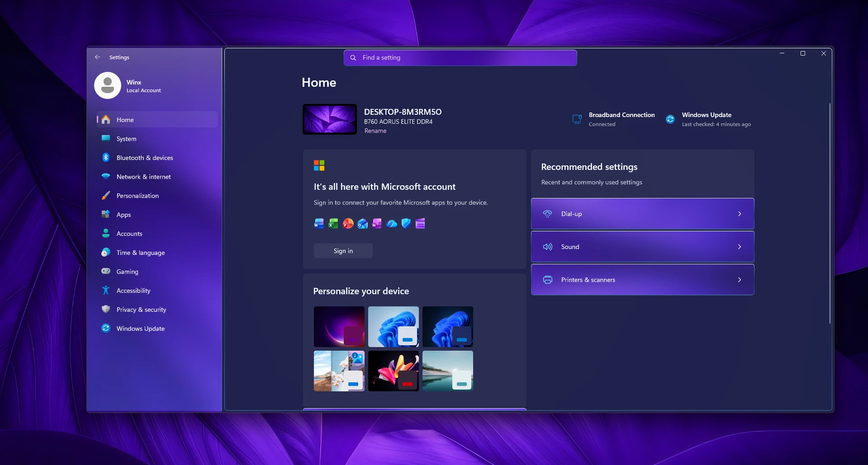868x465 pixels.
Task: Click the Word app icon
Action: coord(319,223)
